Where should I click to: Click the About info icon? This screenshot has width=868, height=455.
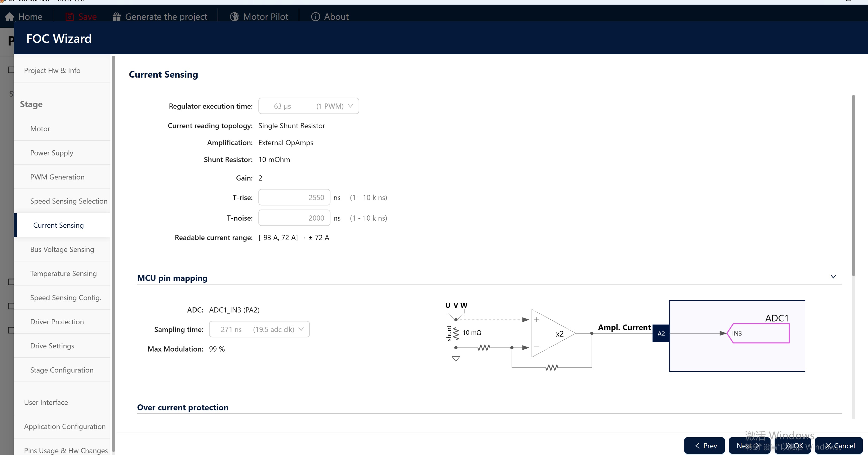tap(315, 17)
